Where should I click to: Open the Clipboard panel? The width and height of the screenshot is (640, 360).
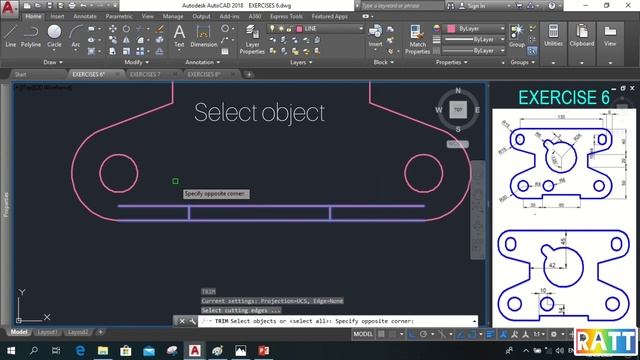582,35
